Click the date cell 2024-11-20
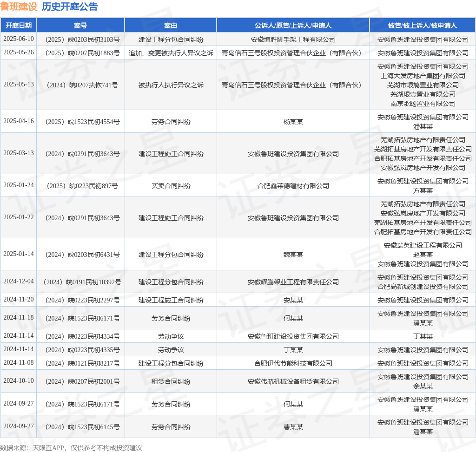Screen dimensions: 476x452 click(19, 300)
